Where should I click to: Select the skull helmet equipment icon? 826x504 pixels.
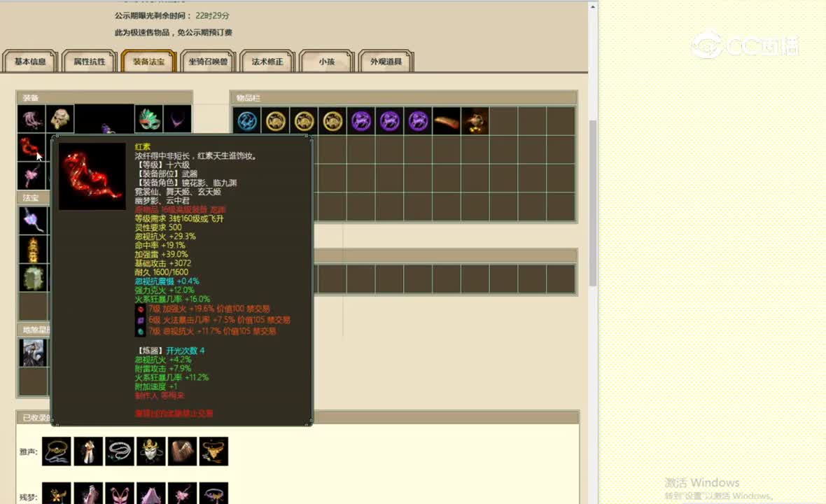click(60, 119)
